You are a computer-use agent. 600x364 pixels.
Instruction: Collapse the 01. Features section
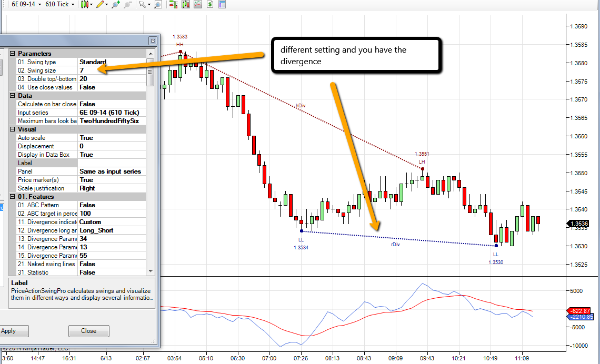[x=12, y=197]
